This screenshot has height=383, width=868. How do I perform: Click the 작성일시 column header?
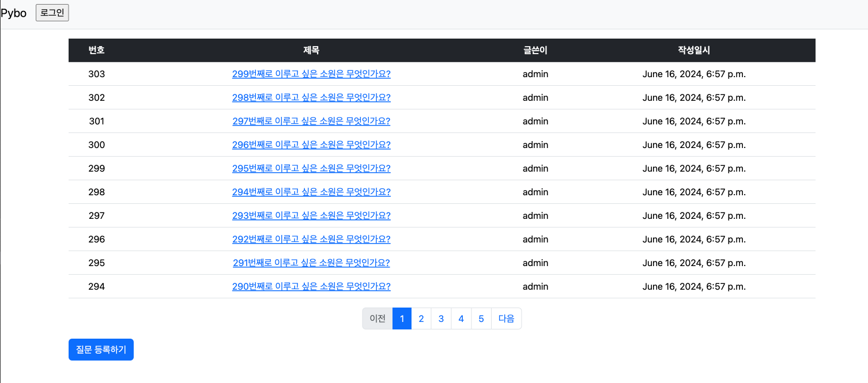point(694,50)
